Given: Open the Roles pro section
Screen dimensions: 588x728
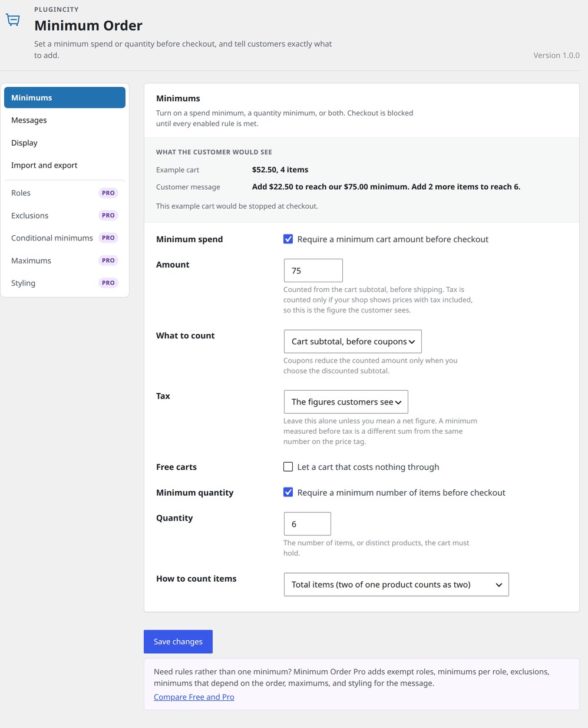Looking at the screenshot, I should (x=65, y=193).
